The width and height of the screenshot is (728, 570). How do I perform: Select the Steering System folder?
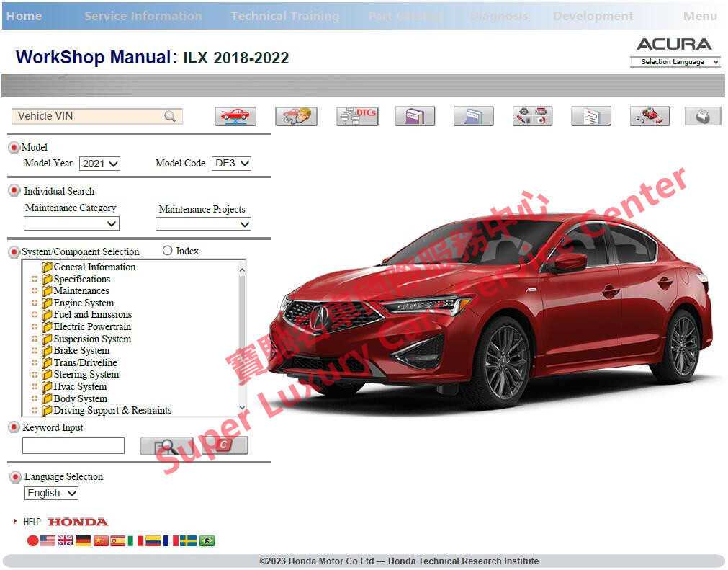click(x=81, y=375)
